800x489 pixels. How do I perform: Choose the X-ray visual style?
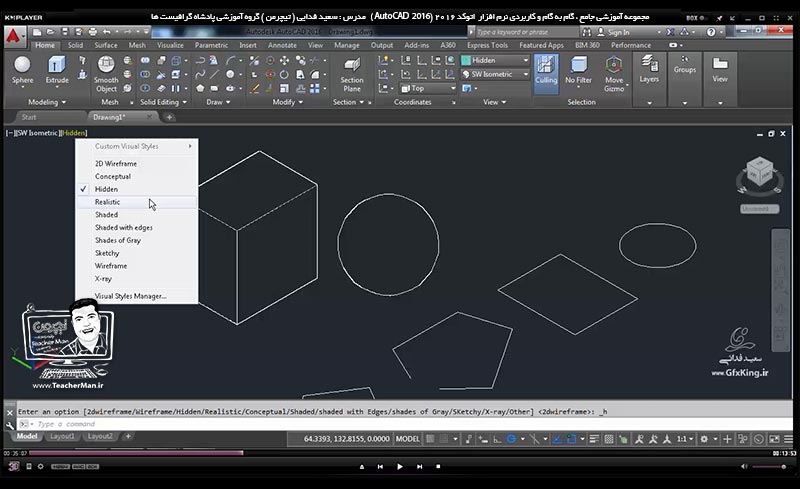tap(137, 279)
